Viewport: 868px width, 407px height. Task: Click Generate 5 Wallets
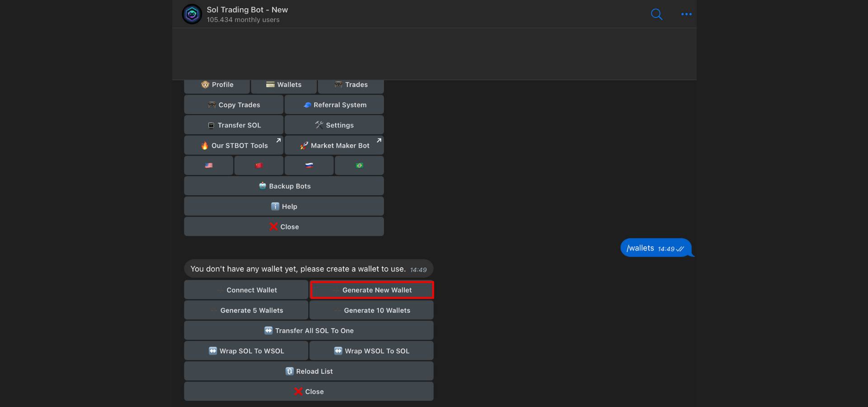pos(246,310)
